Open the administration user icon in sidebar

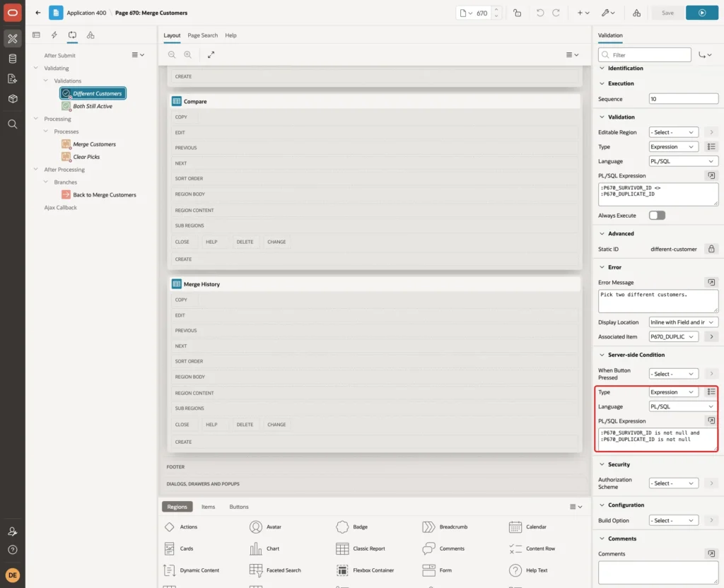point(13,531)
